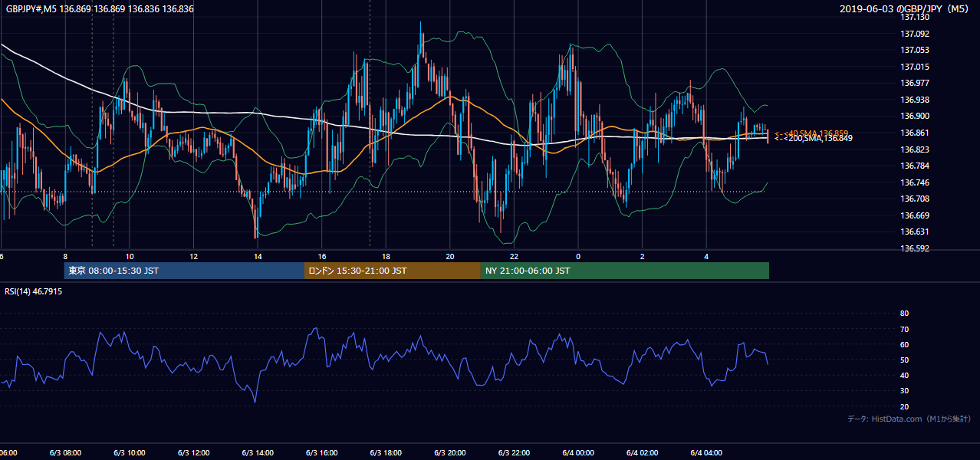This screenshot has width=980, height=460.
Task: Click hour label 8 under the price chart
Action: [65, 256]
